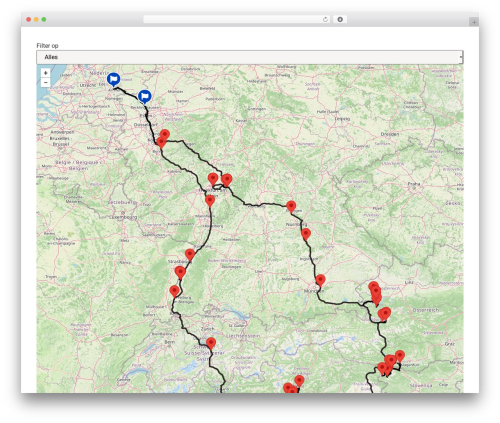Click the green macOS fullscreen button
This screenshot has height=423, width=500.
44,20
